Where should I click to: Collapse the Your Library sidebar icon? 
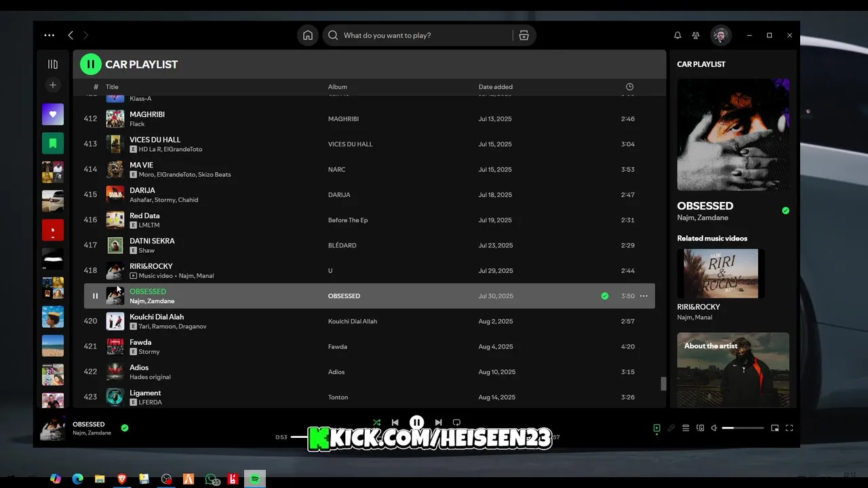(53, 64)
